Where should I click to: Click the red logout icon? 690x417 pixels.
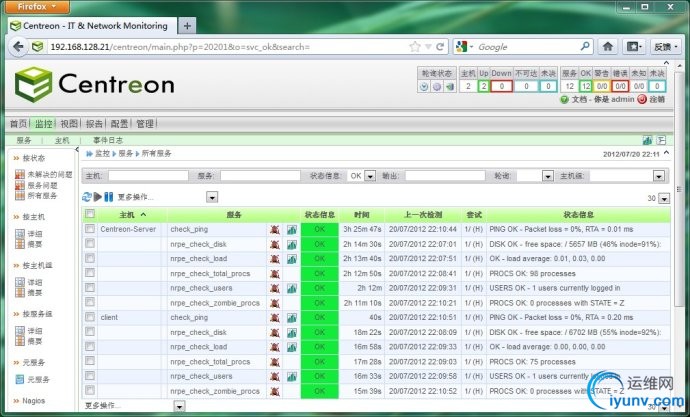click(x=642, y=99)
